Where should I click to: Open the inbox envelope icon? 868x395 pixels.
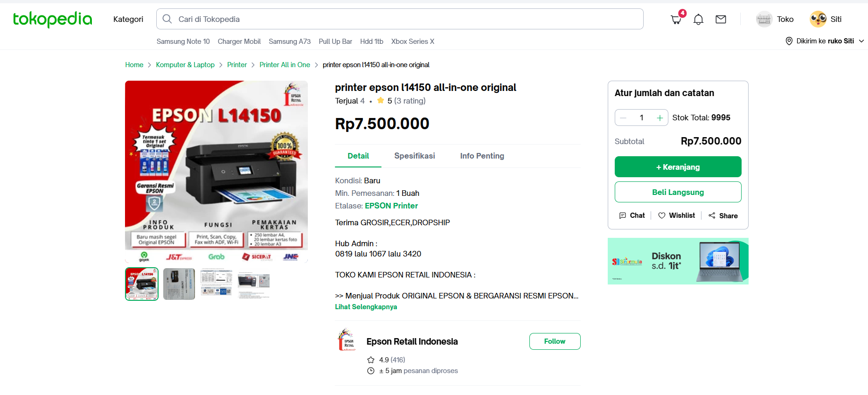(721, 19)
